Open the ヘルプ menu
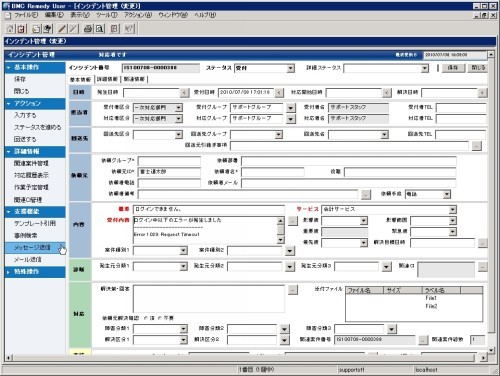The height and width of the screenshot is (376, 500). pyautogui.click(x=205, y=15)
